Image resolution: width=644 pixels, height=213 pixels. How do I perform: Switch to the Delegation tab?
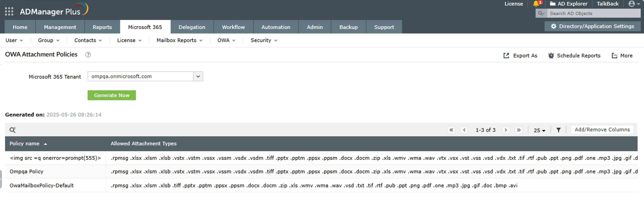pyautogui.click(x=192, y=27)
